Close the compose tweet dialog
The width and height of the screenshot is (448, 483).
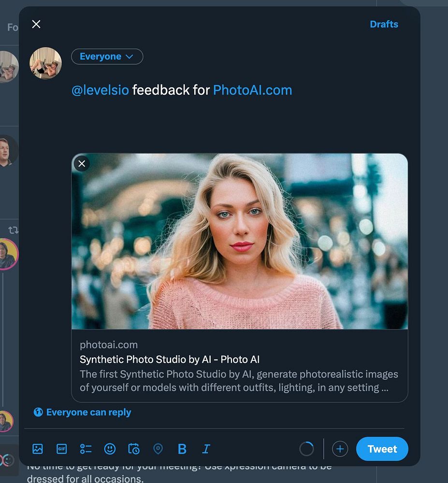pyautogui.click(x=36, y=24)
